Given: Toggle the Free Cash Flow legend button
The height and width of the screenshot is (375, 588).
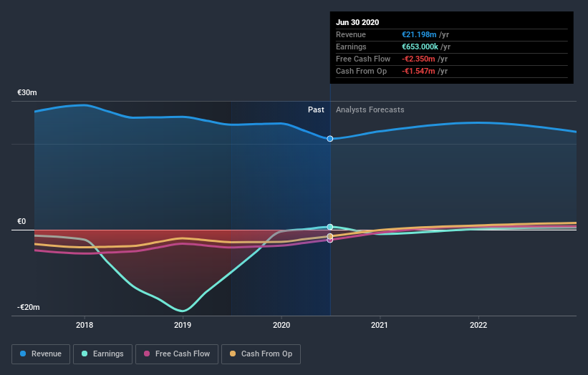Looking at the screenshot, I should [177, 354].
